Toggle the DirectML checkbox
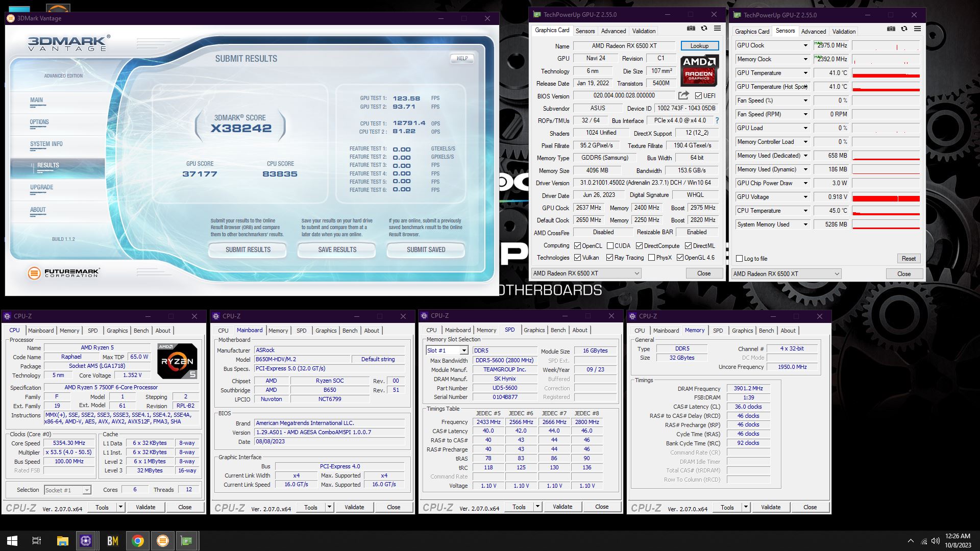980x551 pixels. pyautogui.click(x=688, y=246)
